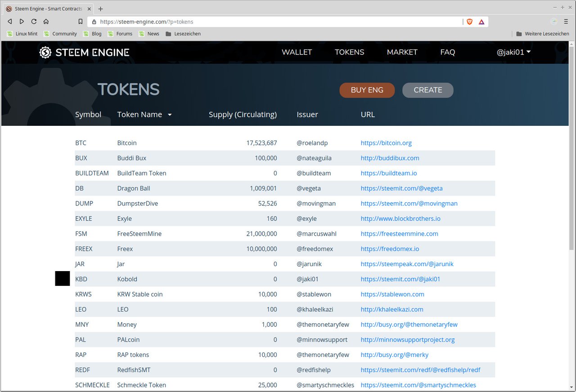Open the steemit.com/@smartyschmeckles link
The width and height of the screenshot is (576, 392).
pyautogui.click(x=418, y=385)
